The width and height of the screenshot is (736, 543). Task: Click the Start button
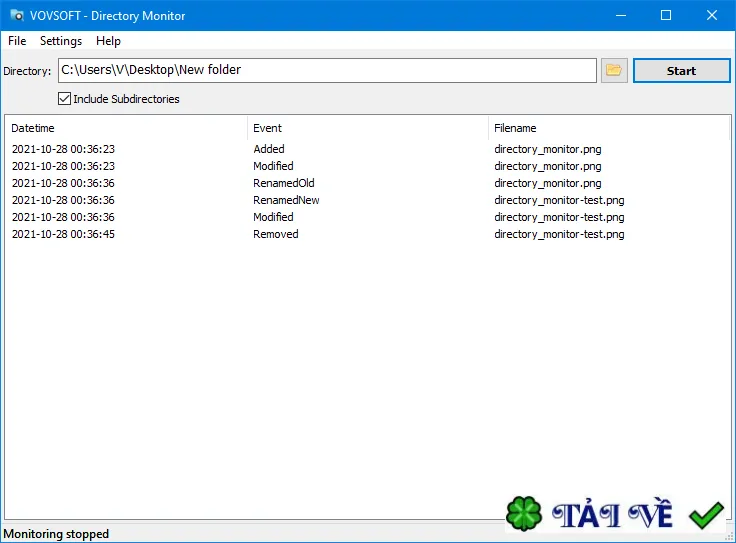pyautogui.click(x=682, y=70)
